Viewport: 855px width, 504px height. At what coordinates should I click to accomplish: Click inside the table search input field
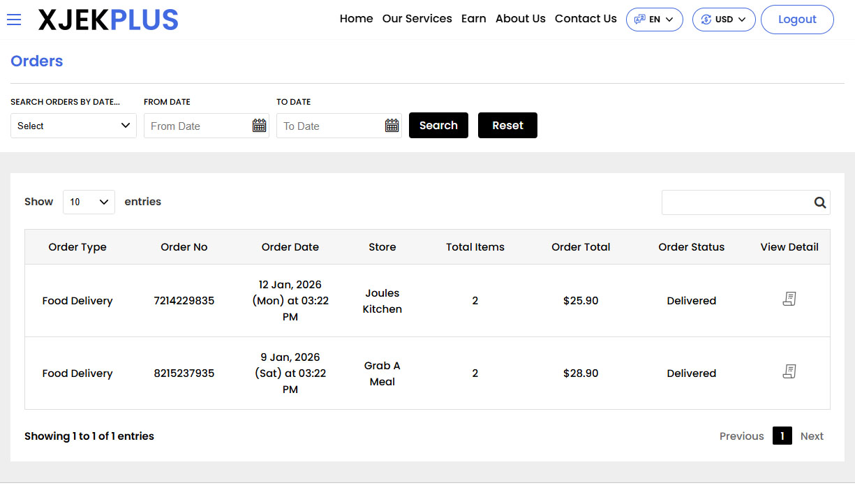pos(733,202)
